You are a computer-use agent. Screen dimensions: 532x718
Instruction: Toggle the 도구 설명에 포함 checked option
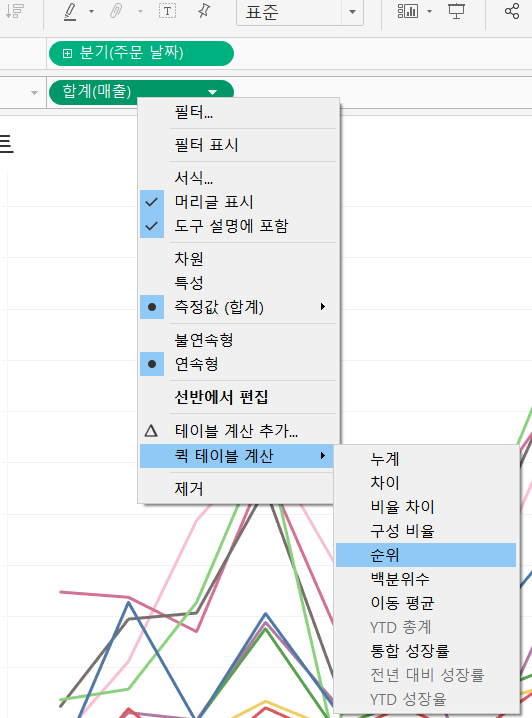238,226
